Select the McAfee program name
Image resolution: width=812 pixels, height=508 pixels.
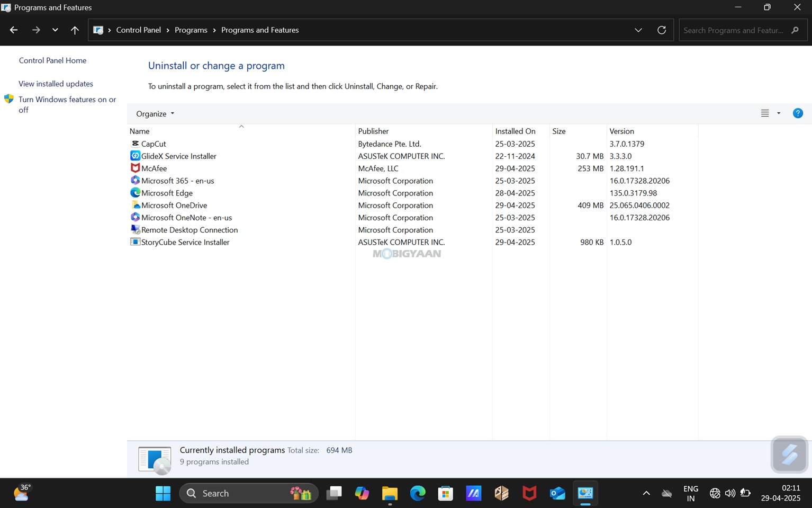click(x=154, y=168)
